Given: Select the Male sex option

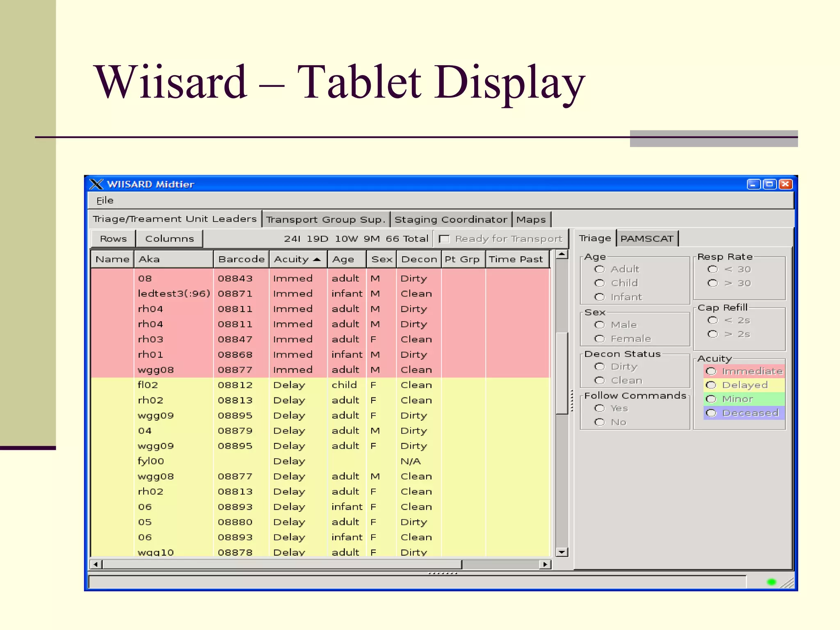Looking at the screenshot, I should pyautogui.click(x=600, y=325).
